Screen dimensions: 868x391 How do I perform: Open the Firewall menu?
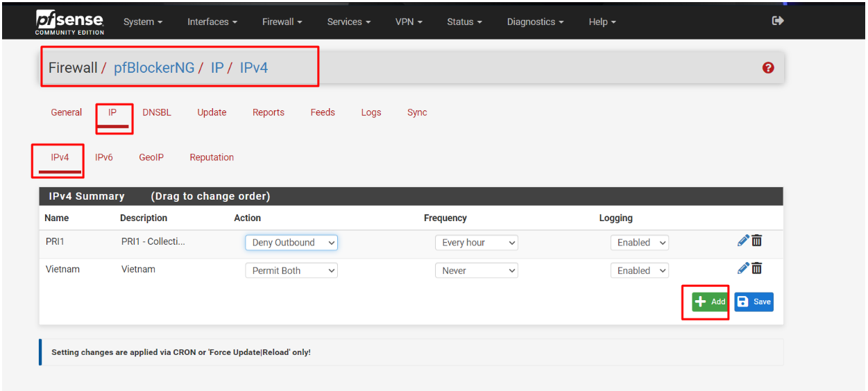coord(282,22)
